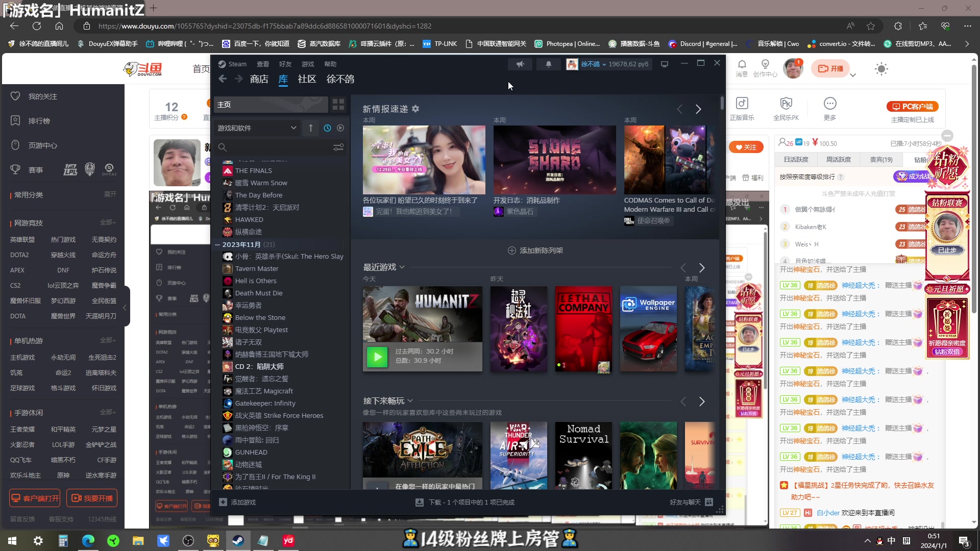Expand the 最近游戏 shelf dropdown

click(x=402, y=267)
